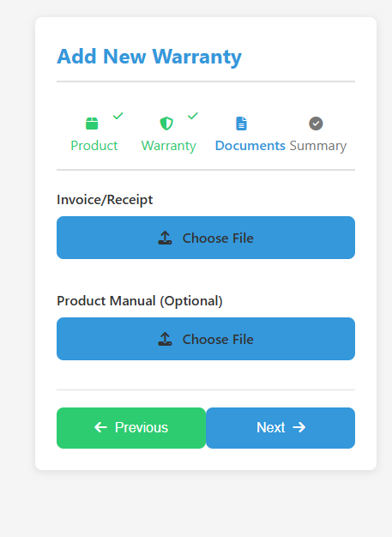
Task: Advance with the Next button
Action: click(x=280, y=428)
